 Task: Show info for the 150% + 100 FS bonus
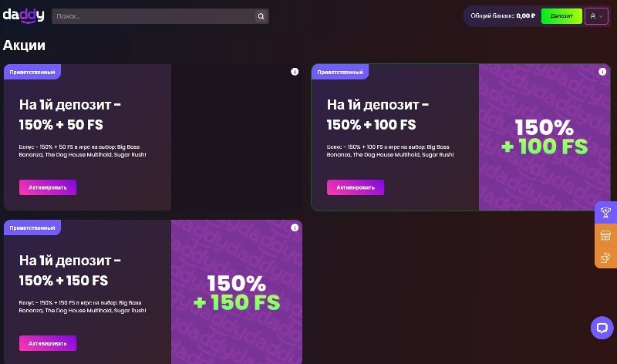coord(602,72)
